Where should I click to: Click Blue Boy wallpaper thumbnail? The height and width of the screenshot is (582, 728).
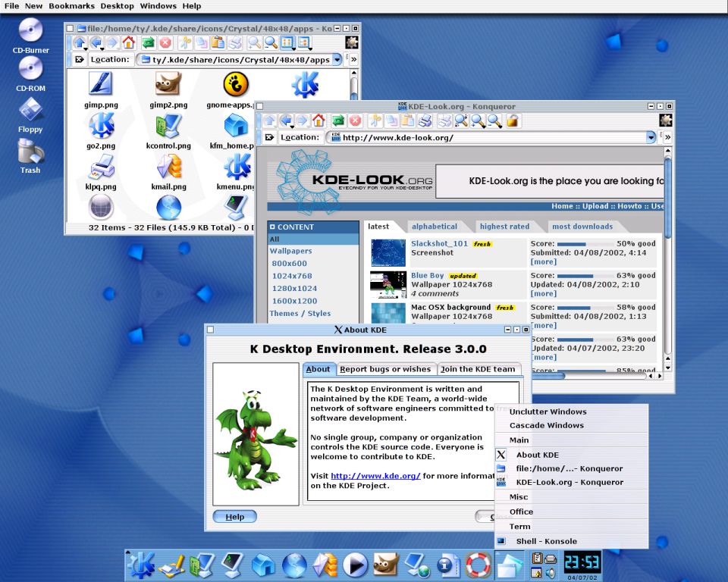coord(388,284)
